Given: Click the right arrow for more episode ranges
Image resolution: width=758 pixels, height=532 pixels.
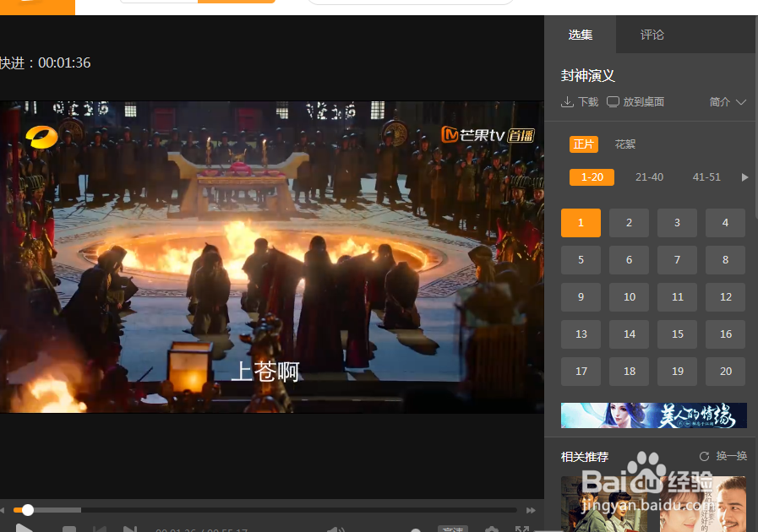Looking at the screenshot, I should tap(744, 177).
